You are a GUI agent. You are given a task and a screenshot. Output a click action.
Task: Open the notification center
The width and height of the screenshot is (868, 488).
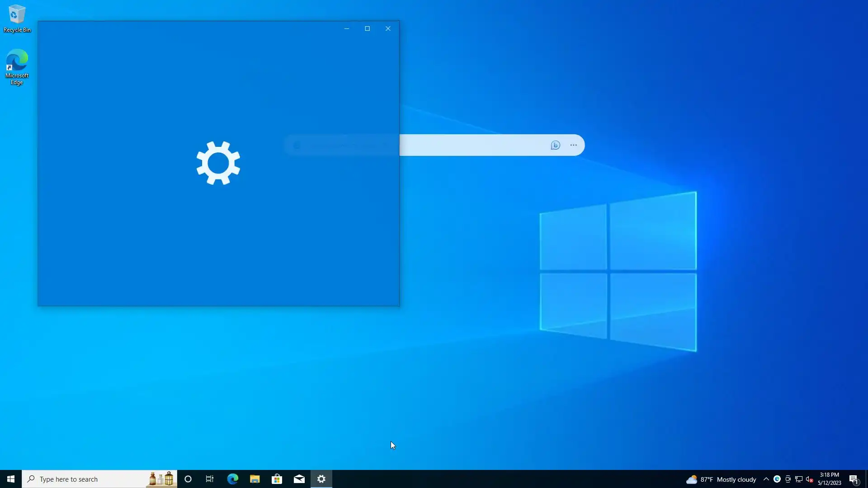(x=854, y=479)
